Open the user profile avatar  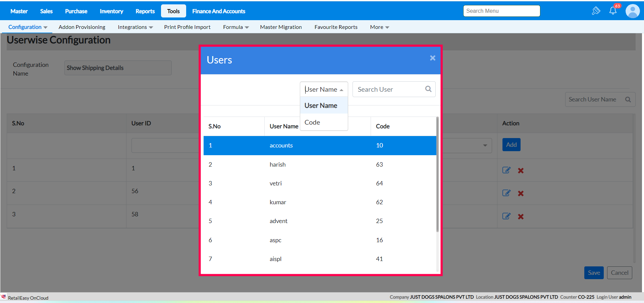pyautogui.click(x=633, y=11)
